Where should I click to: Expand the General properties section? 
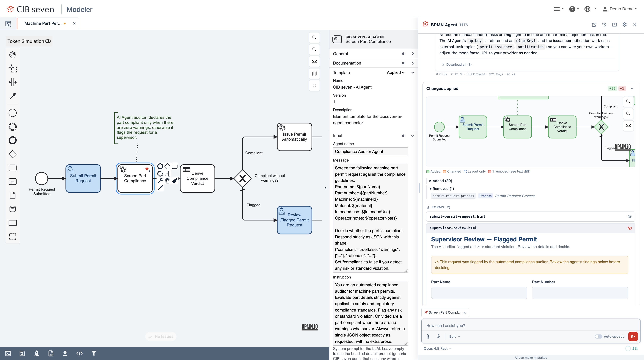pyautogui.click(x=373, y=54)
